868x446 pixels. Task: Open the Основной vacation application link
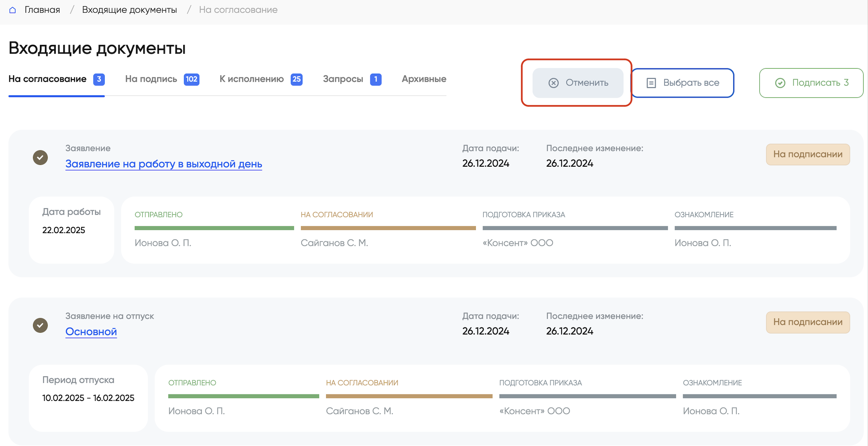point(91,332)
